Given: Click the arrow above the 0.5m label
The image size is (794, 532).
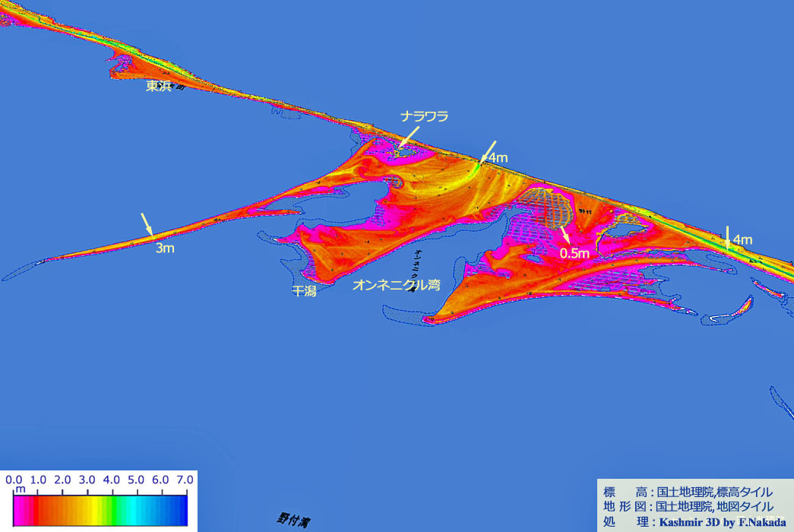Looking at the screenshot, I should click(x=565, y=236).
